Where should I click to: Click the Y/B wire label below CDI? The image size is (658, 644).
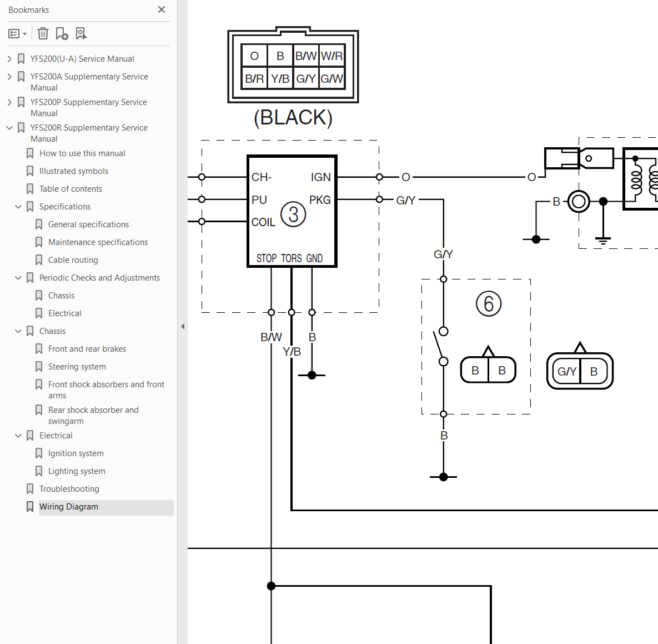(292, 352)
